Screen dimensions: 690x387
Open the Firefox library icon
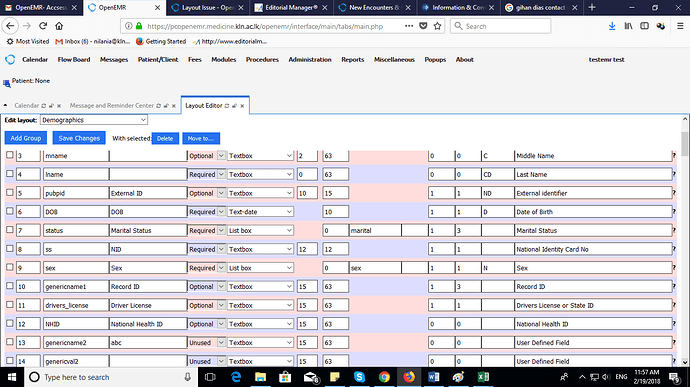(x=628, y=26)
